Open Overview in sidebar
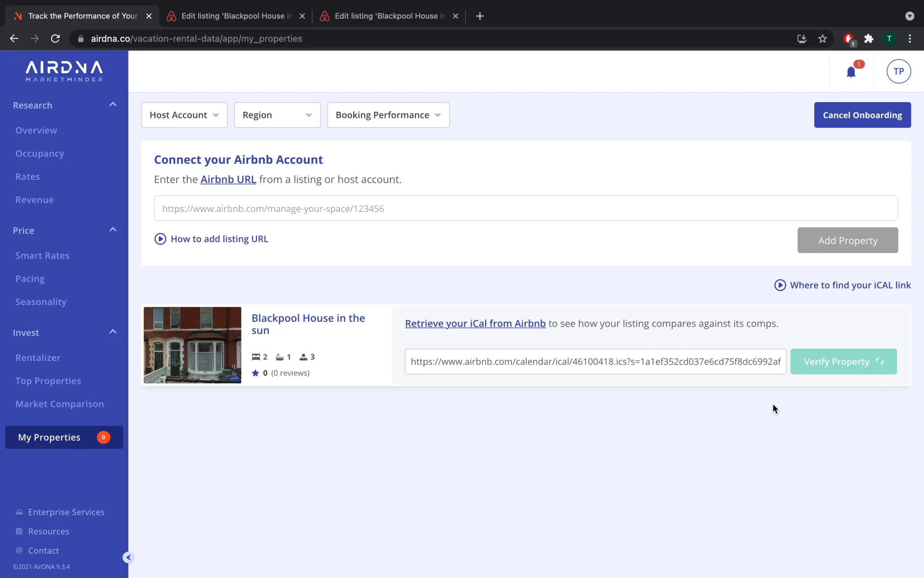Image resolution: width=924 pixels, height=578 pixels. coord(36,131)
